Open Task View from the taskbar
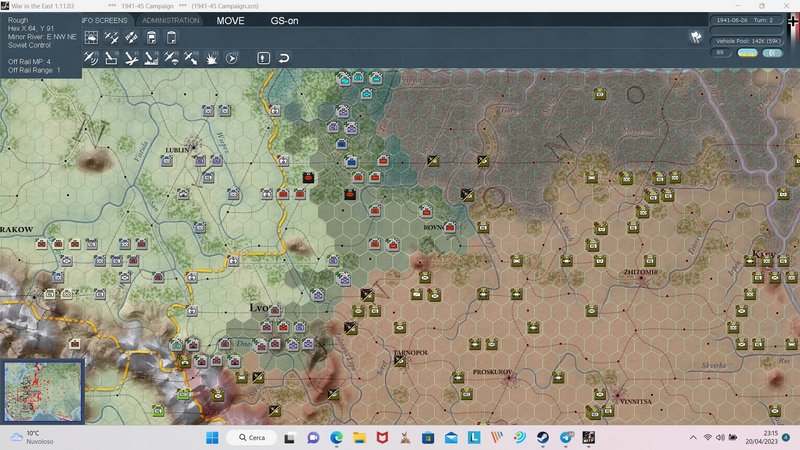The width and height of the screenshot is (800, 450). coord(290,437)
